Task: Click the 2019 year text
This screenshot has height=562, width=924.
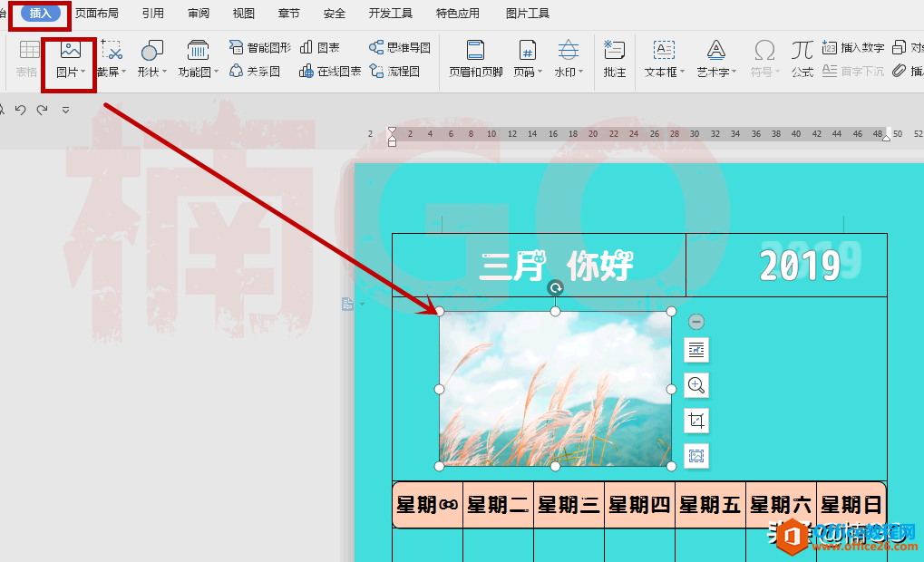Action: (x=800, y=265)
